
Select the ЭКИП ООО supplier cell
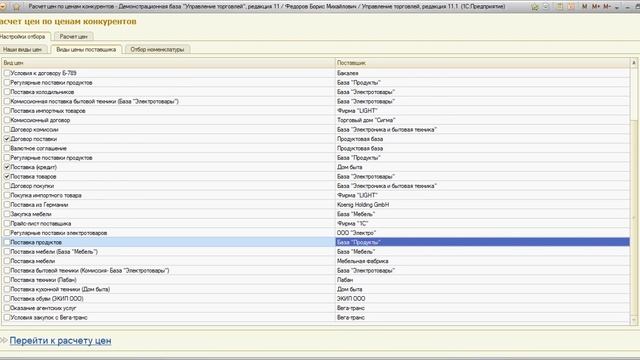pos(482,298)
